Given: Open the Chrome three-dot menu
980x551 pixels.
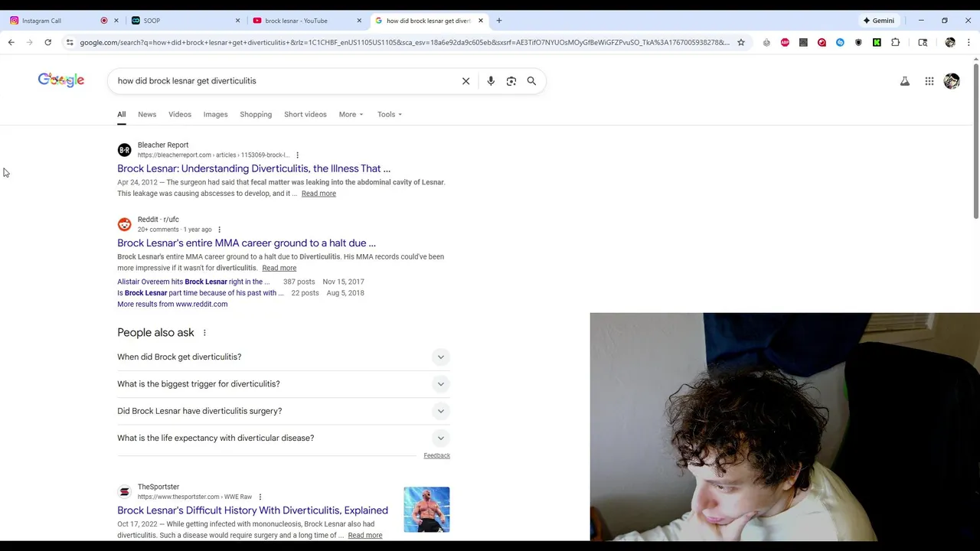Looking at the screenshot, I should pyautogui.click(x=969, y=42).
